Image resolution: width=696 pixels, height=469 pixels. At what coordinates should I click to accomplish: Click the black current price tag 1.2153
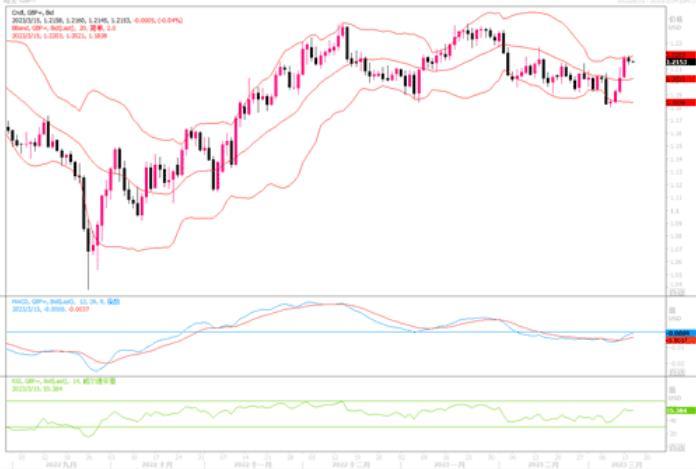(676, 62)
